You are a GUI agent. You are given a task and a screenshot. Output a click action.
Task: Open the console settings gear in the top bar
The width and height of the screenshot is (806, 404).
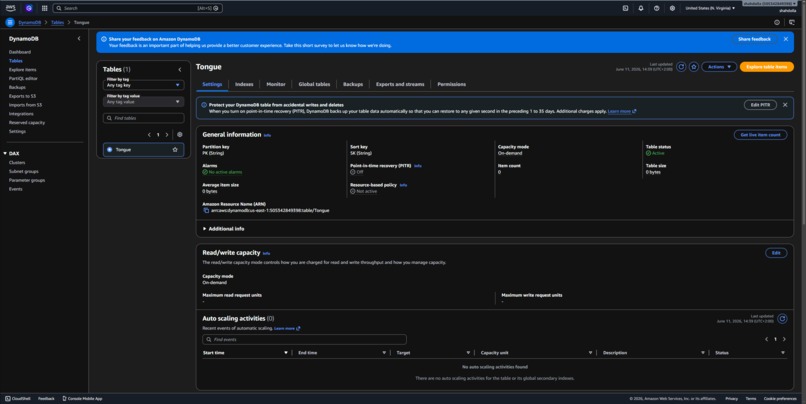[672, 8]
